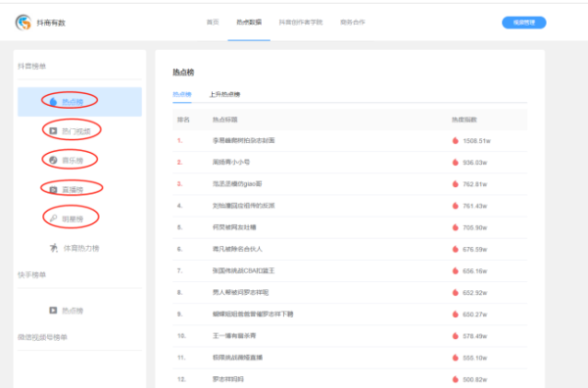Click the flame icon beside 676.59w

click(456, 249)
